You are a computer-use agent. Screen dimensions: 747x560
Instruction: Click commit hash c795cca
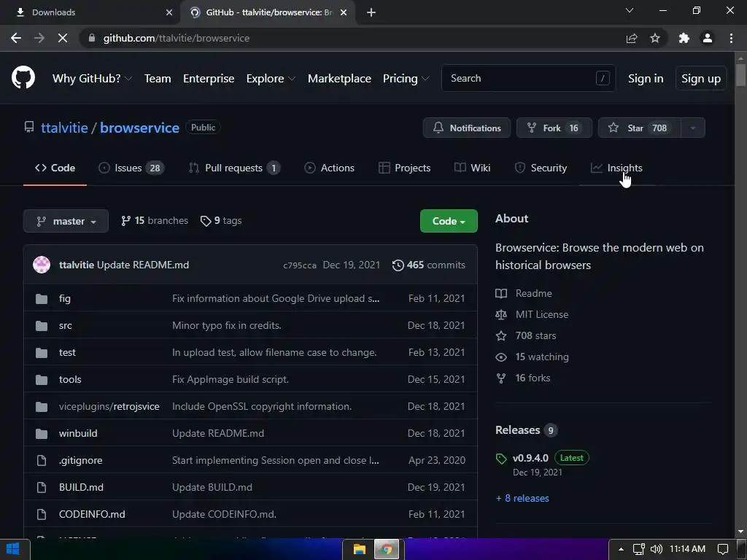(300, 265)
